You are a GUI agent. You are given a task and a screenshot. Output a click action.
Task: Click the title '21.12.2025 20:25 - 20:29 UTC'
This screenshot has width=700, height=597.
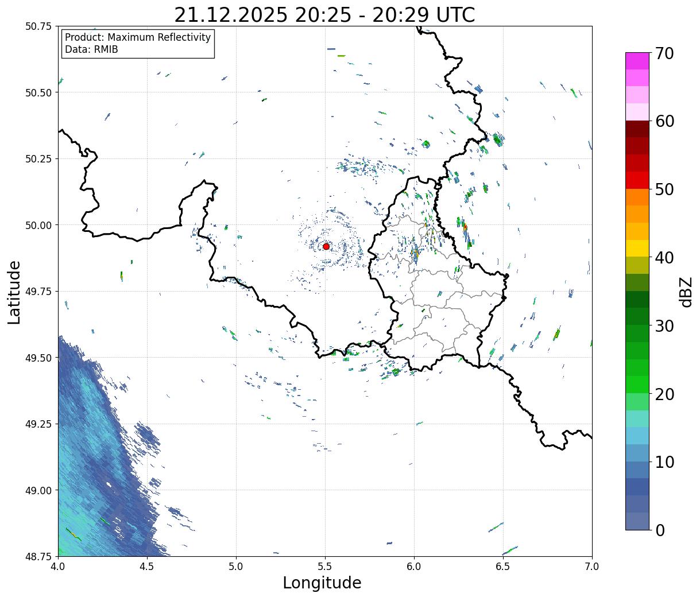pyautogui.click(x=324, y=15)
